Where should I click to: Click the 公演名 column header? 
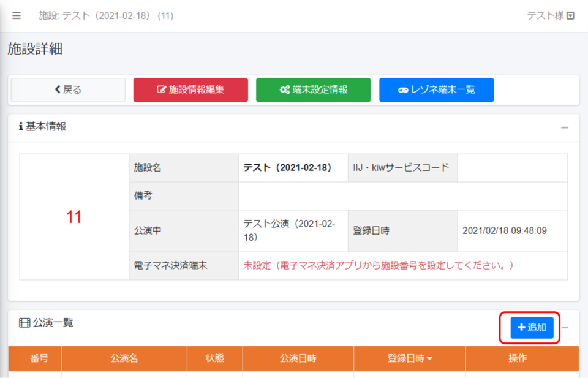[x=124, y=358]
